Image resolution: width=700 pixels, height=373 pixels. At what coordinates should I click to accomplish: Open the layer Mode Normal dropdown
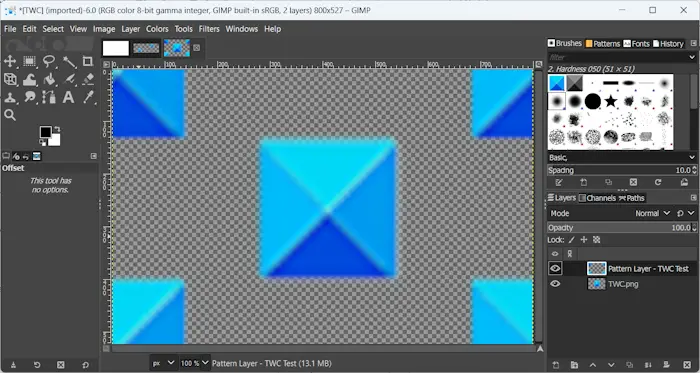[x=652, y=213]
